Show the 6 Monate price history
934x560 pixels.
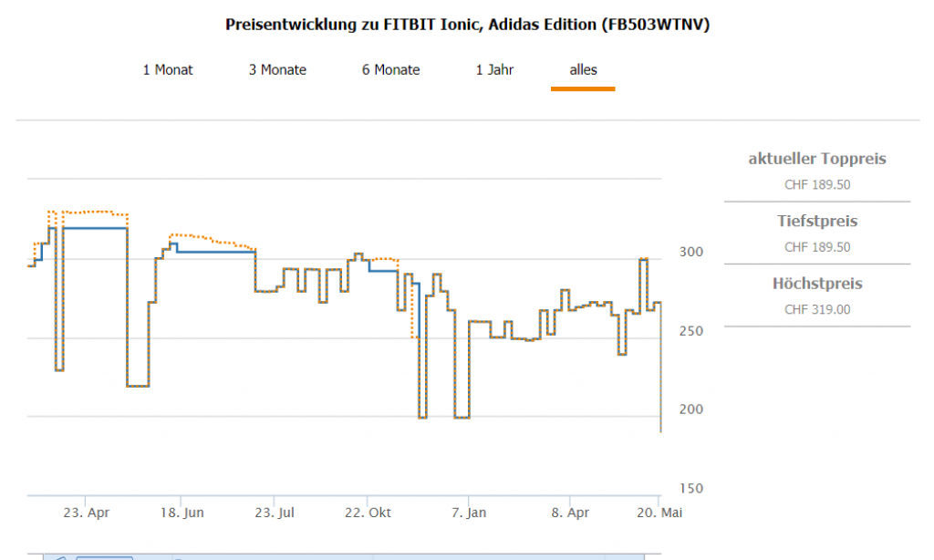(x=390, y=69)
